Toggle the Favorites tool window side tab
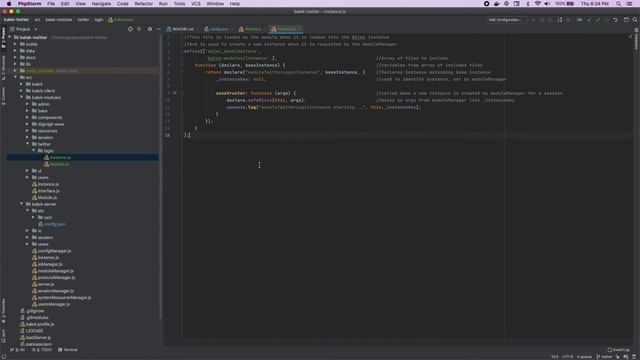This screenshot has height=360, width=640. [x=3, y=310]
